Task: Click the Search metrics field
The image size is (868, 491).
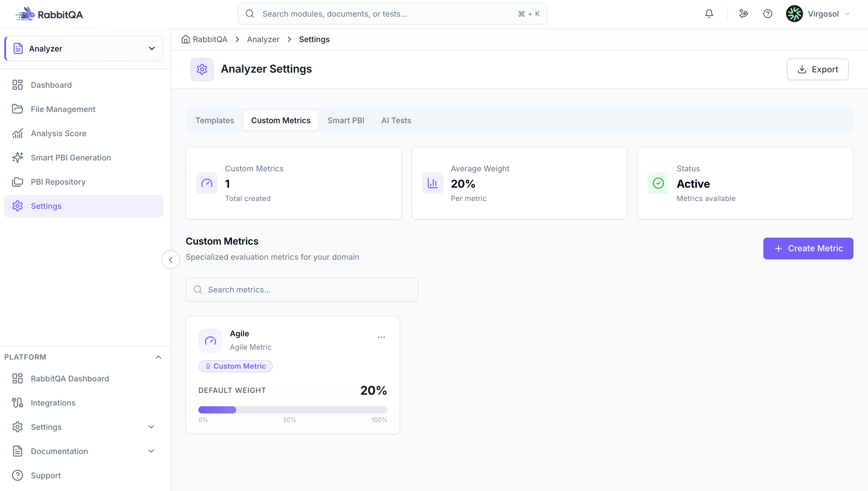Action: point(302,290)
